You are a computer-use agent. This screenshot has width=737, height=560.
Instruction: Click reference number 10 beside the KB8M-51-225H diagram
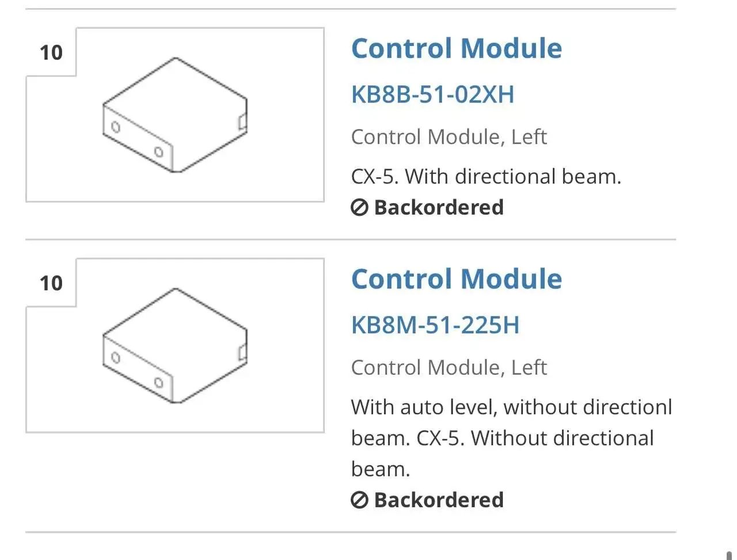(51, 283)
